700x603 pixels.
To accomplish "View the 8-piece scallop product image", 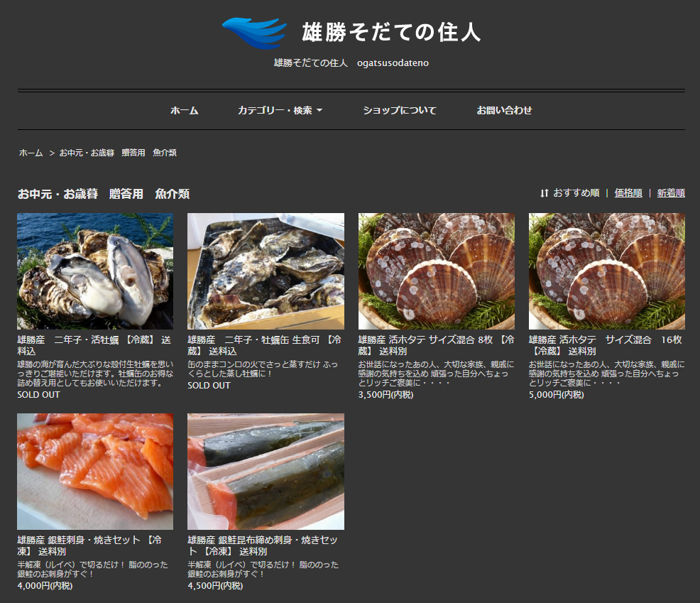I will point(437,271).
